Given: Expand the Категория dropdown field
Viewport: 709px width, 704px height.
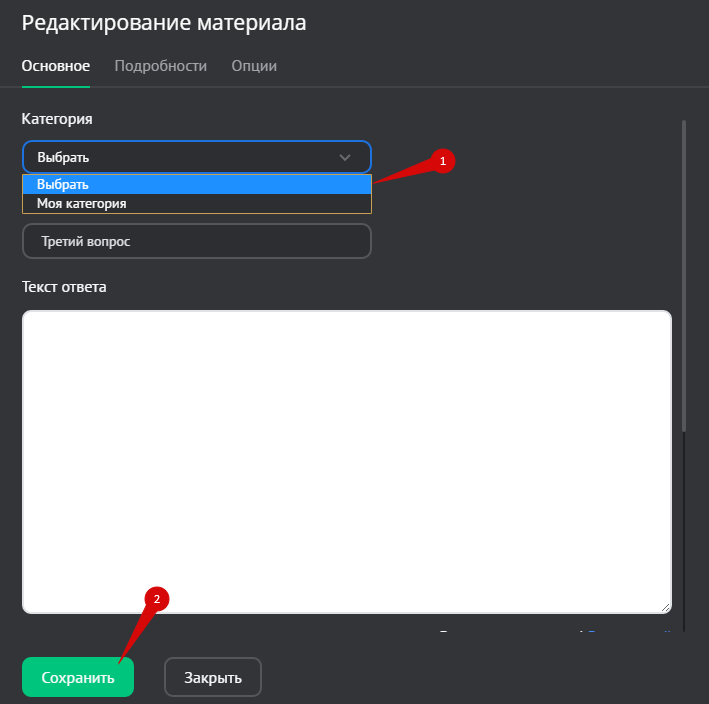Looking at the screenshot, I should 180,157.
